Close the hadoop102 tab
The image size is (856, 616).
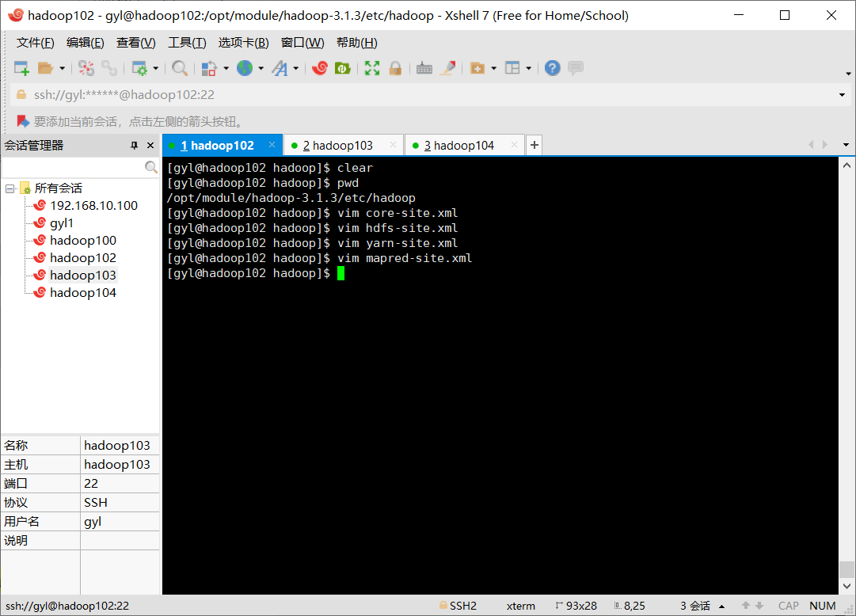pyautogui.click(x=272, y=145)
